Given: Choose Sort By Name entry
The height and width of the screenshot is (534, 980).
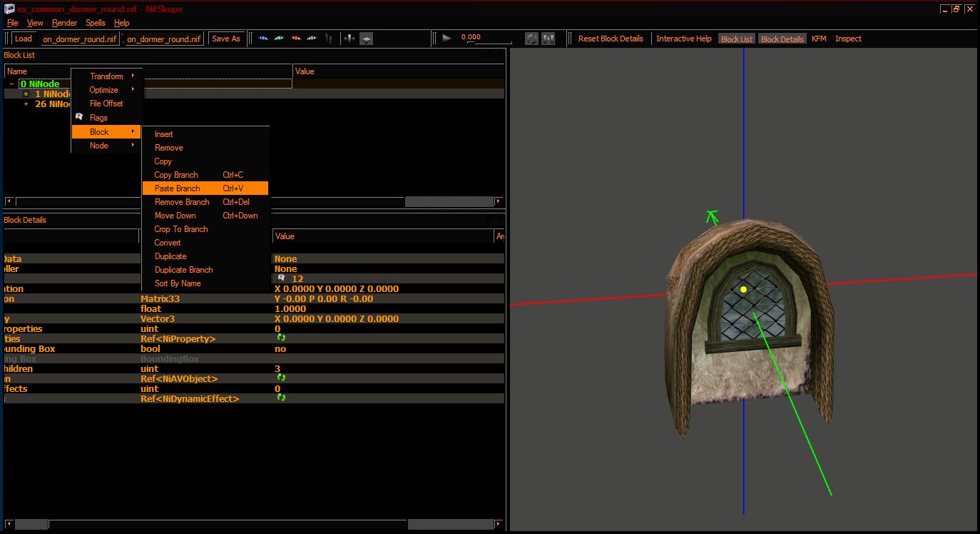Looking at the screenshot, I should click(205, 283).
